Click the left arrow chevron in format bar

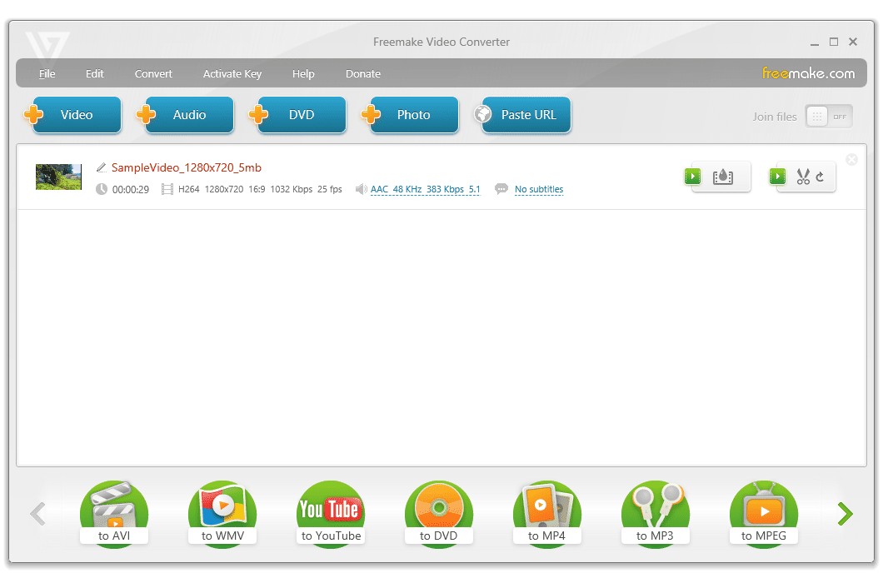pyautogui.click(x=37, y=514)
